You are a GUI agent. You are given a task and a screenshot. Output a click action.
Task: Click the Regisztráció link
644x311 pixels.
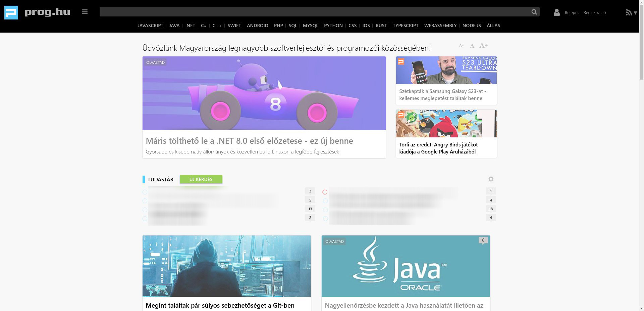point(594,13)
